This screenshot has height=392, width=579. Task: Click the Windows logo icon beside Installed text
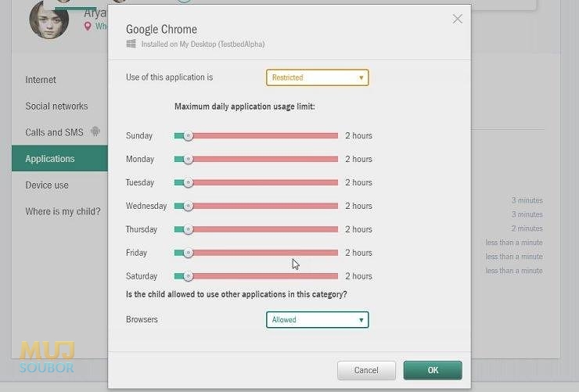pos(131,44)
